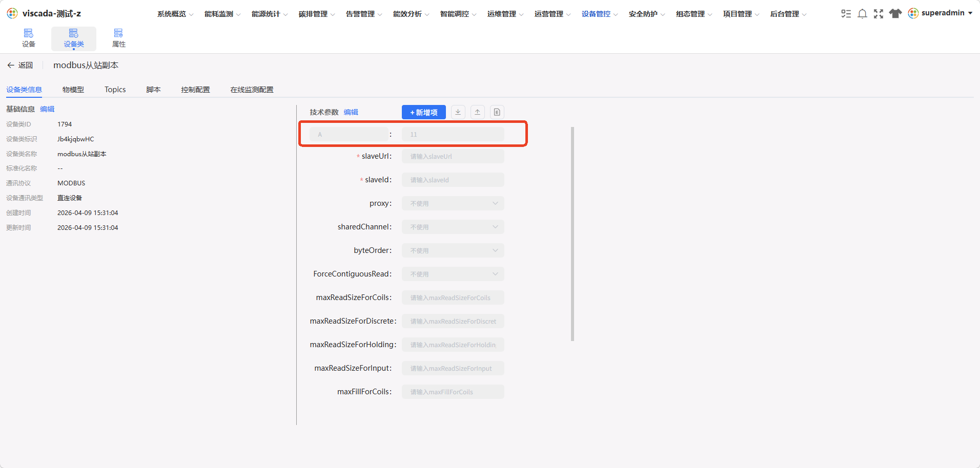Open the 组态管理 menu

click(694, 14)
